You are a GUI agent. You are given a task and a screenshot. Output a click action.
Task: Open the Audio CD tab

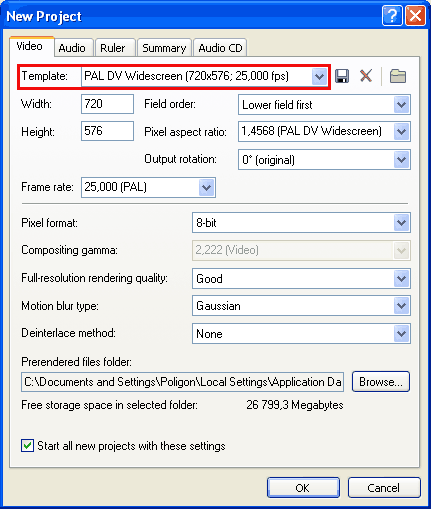pos(220,48)
